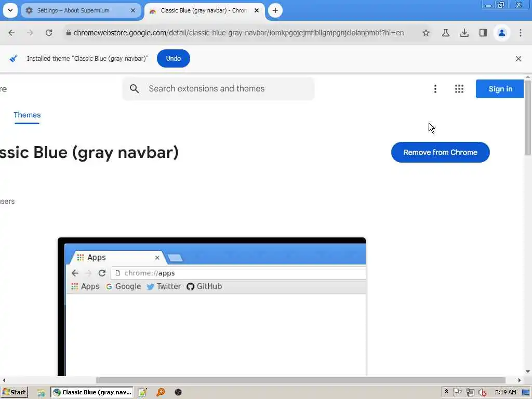Click horizontal scrollbar right arrow

pos(519,380)
